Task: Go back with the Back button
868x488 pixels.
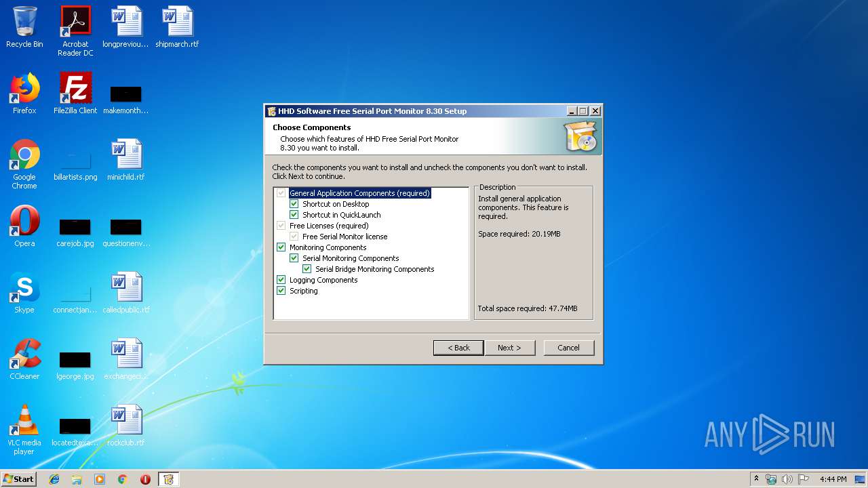Action: click(458, 348)
